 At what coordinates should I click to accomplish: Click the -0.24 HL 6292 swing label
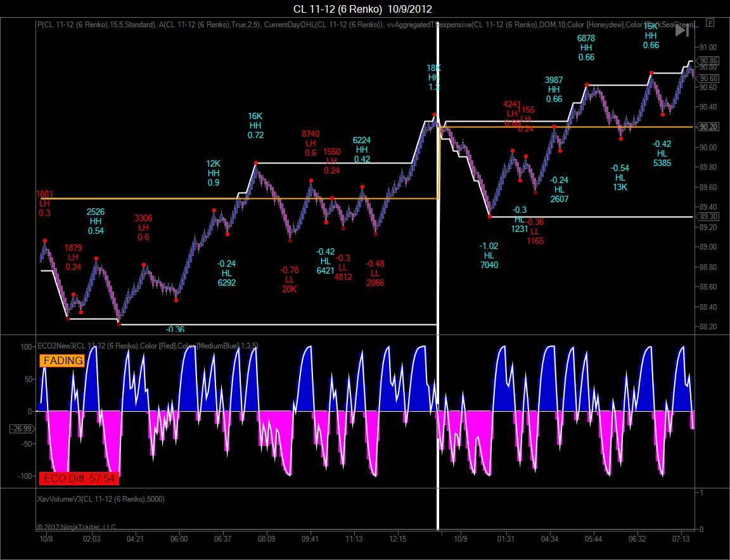[x=226, y=273]
